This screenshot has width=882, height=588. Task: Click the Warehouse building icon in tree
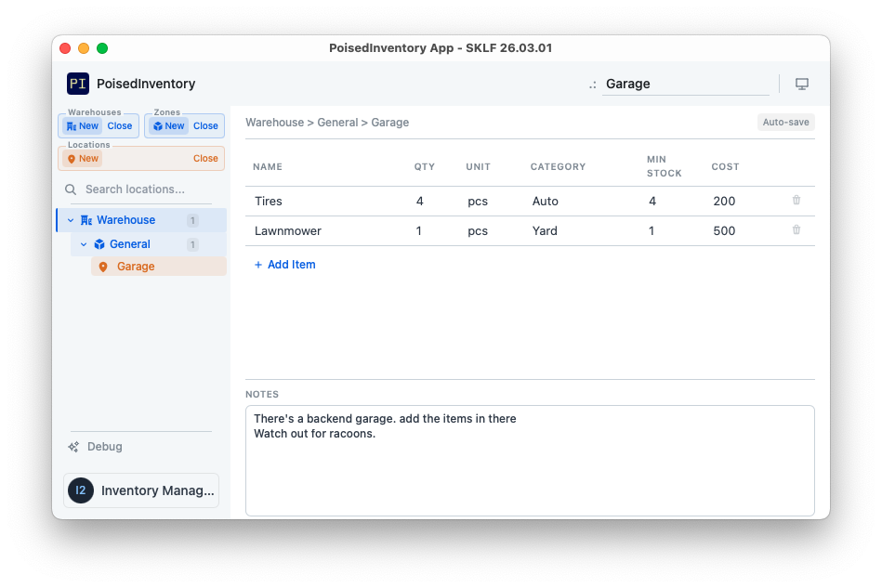[x=86, y=220]
